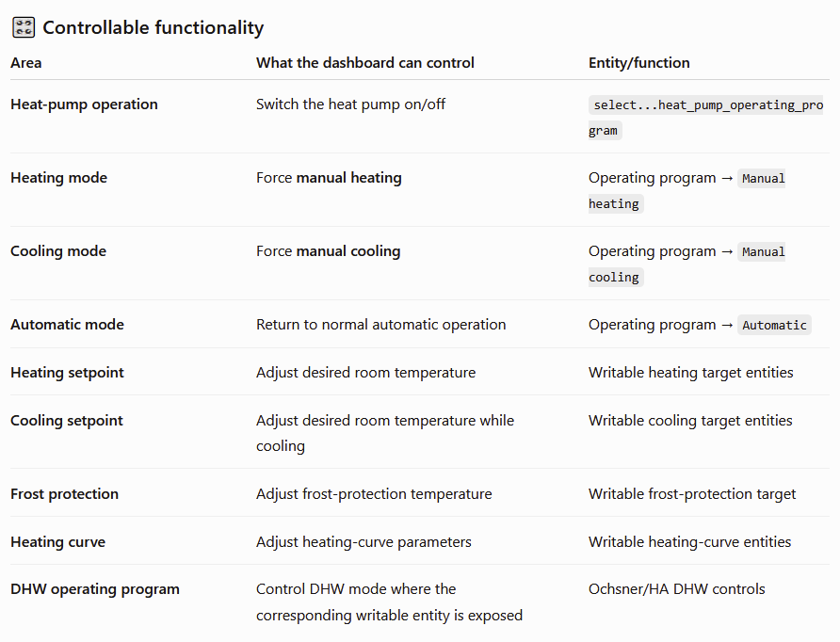Image resolution: width=840 pixels, height=642 pixels.
Task: Click the bold manual heating text
Action: tap(348, 177)
